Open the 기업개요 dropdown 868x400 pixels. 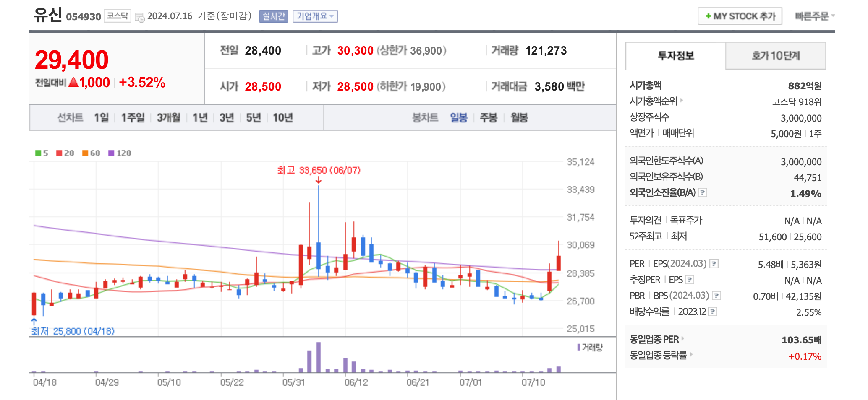click(x=315, y=16)
